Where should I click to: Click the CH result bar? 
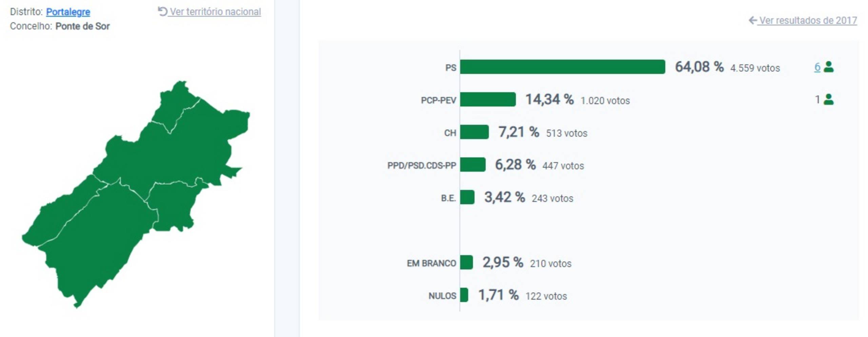pyautogui.click(x=474, y=132)
